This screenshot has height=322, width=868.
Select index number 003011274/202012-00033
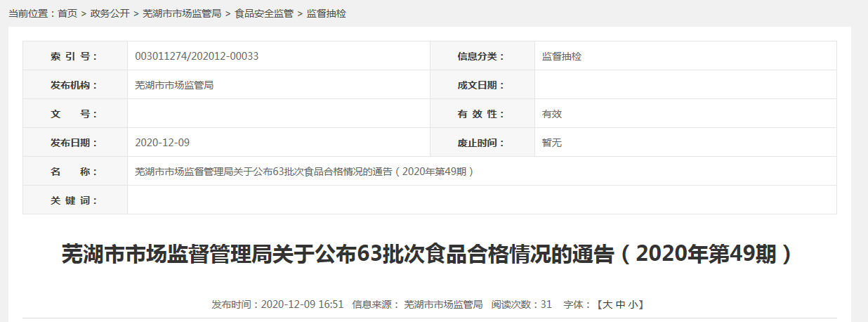coord(197,56)
